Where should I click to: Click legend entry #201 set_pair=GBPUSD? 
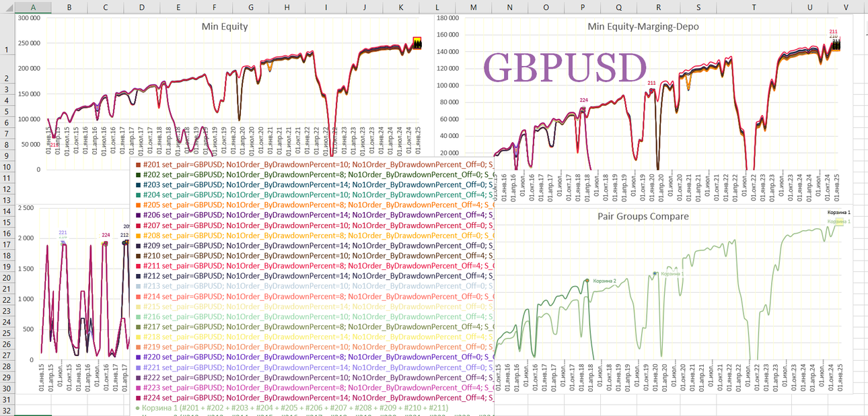point(316,164)
